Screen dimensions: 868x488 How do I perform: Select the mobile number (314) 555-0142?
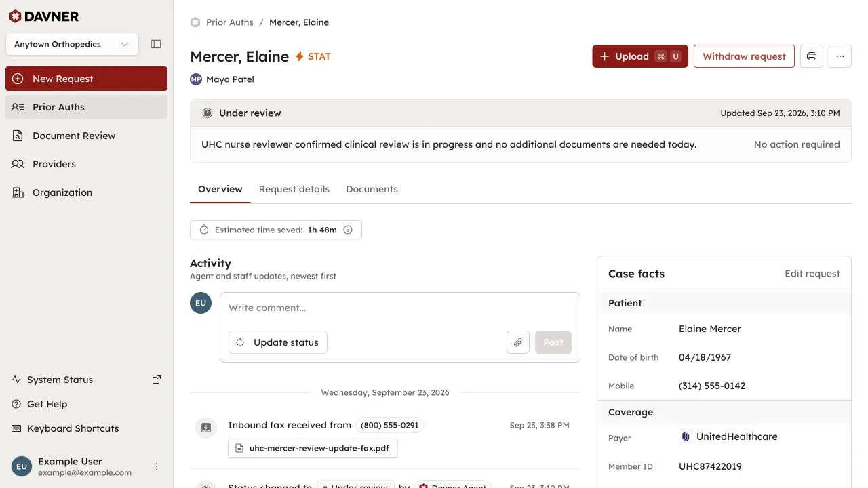tap(712, 386)
